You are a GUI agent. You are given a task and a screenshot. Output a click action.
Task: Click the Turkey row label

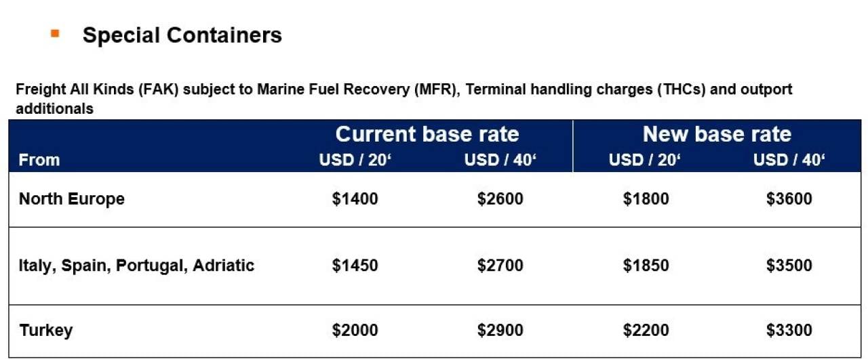click(x=46, y=331)
